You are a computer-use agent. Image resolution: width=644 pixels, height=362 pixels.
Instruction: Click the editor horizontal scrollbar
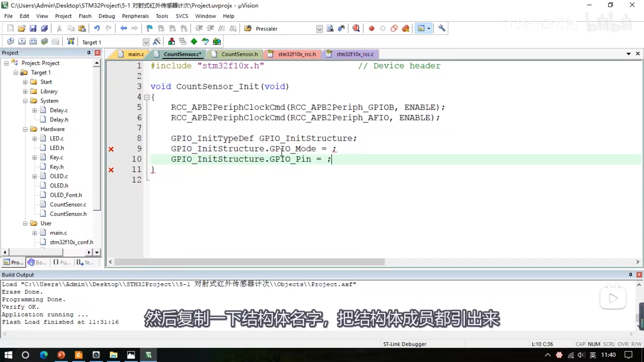tap(249, 262)
